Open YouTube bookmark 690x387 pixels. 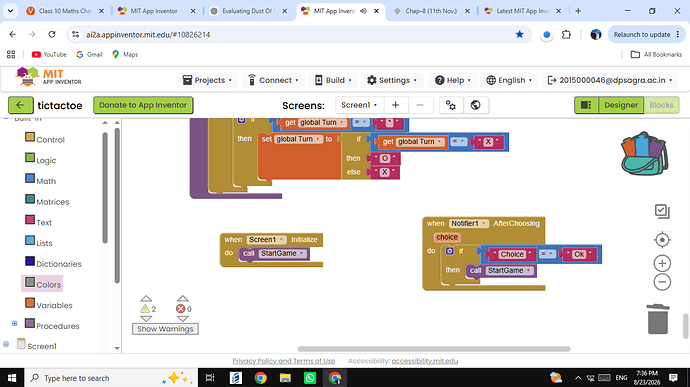click(x=49, y=54)
